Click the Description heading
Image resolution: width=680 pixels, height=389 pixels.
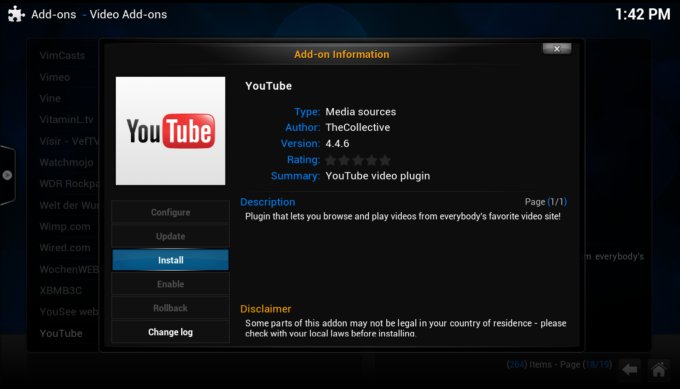(x=268, y=202)
